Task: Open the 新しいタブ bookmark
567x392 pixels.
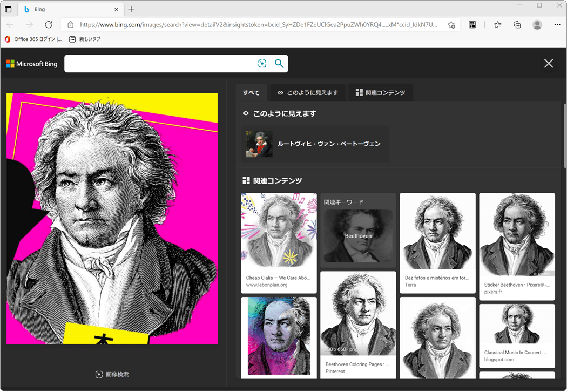Action: (85, 39)
